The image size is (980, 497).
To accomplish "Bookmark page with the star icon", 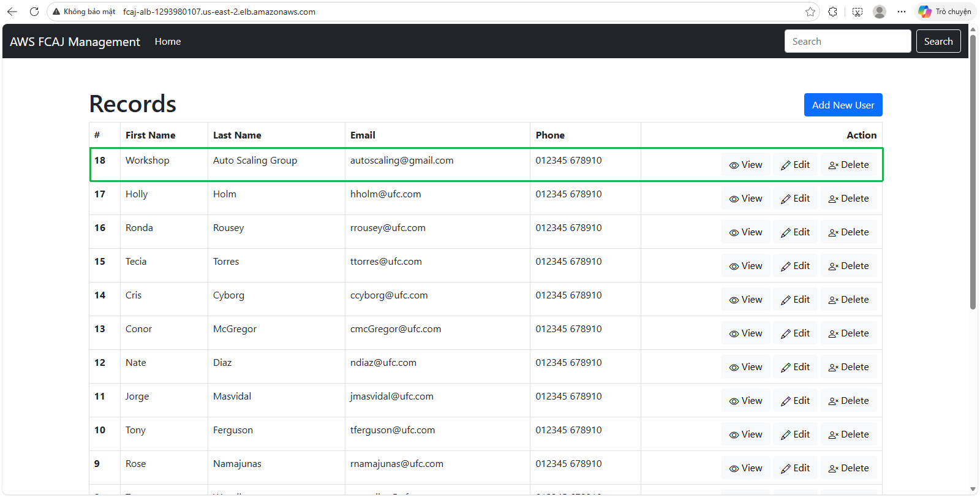I will click(810, 12).
